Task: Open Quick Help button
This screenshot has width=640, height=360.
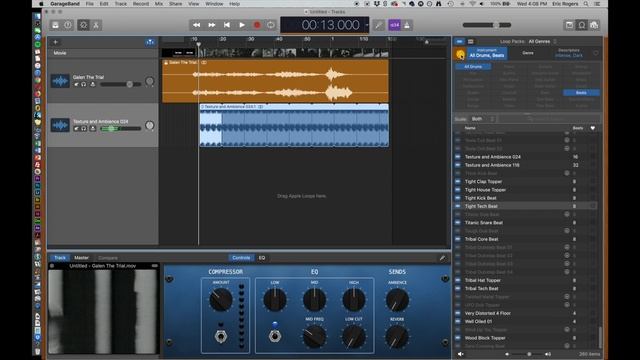Action: tap(68, 25)
